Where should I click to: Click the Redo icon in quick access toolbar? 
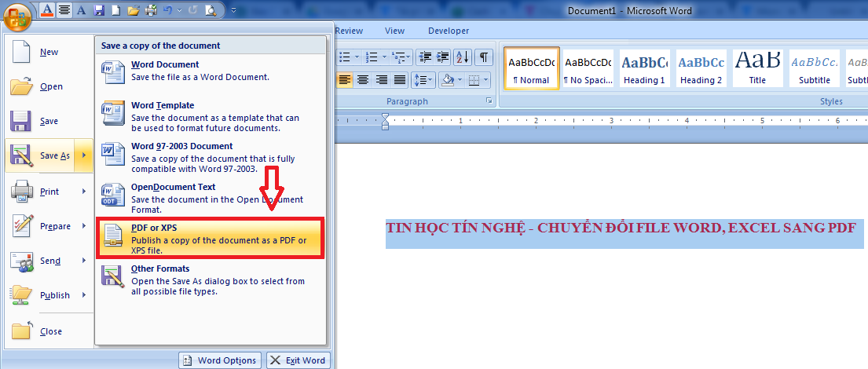(192, 10)
